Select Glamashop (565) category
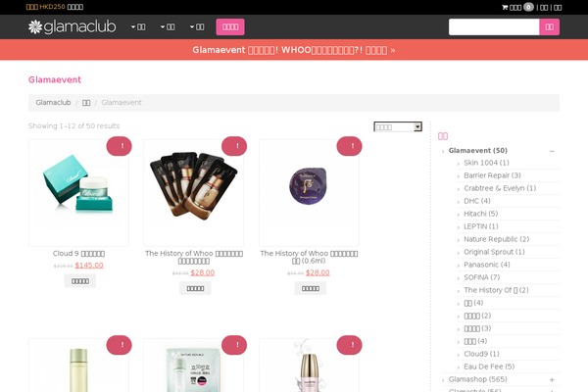 pyautogui.click(x=478, y=379)
